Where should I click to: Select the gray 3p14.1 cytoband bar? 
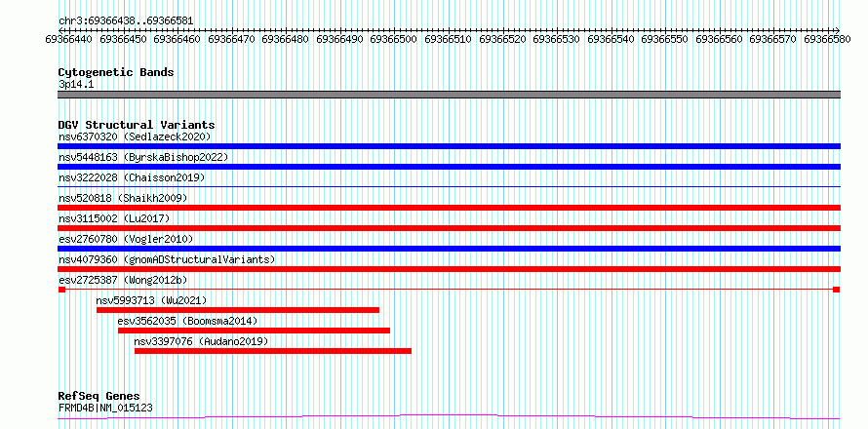point(449,95)
